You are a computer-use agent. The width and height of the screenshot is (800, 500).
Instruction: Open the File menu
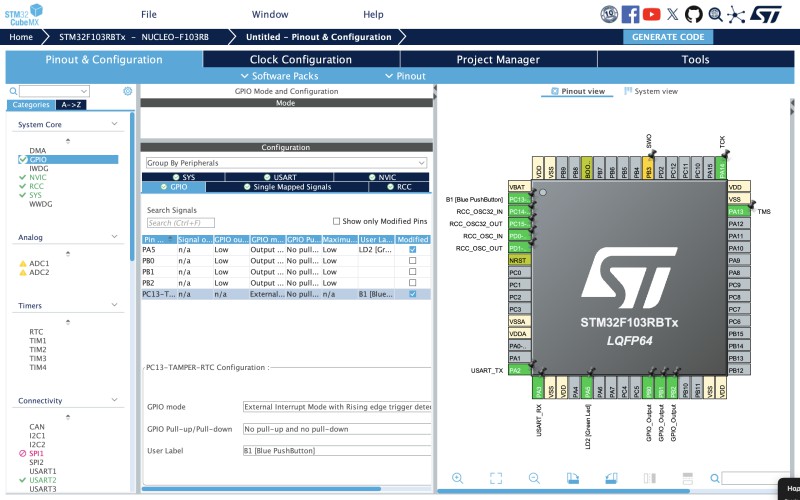pyautogui.click(x=148, y=14)
